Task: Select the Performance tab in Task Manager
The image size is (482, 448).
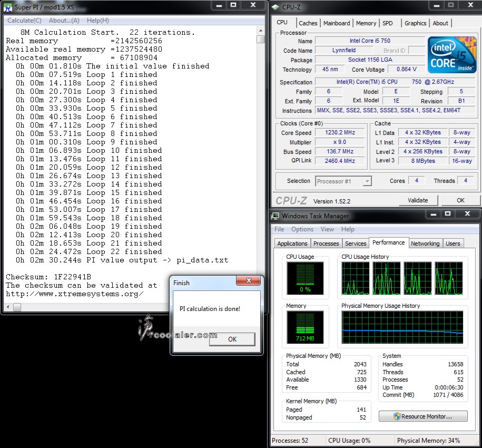Action: coord(389,242)
